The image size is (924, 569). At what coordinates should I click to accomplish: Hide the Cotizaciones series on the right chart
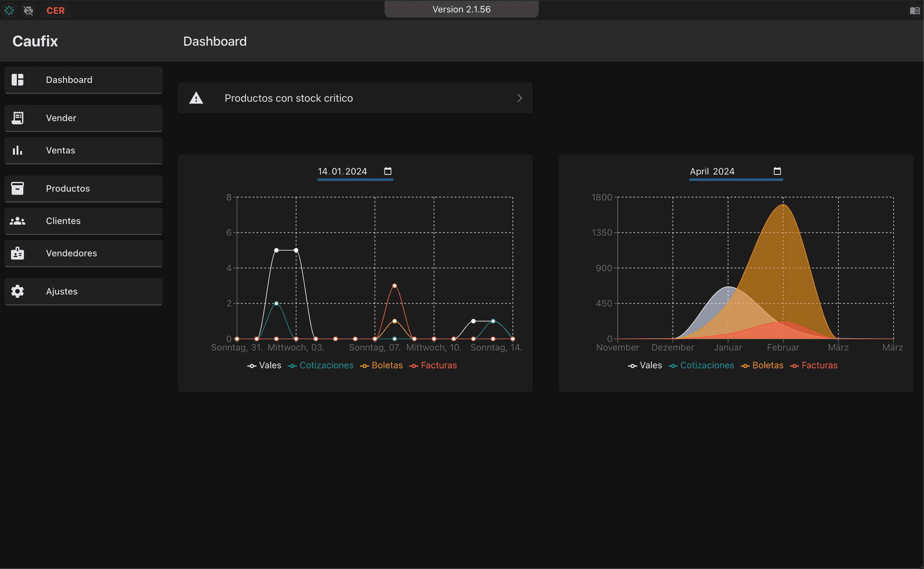702,365
